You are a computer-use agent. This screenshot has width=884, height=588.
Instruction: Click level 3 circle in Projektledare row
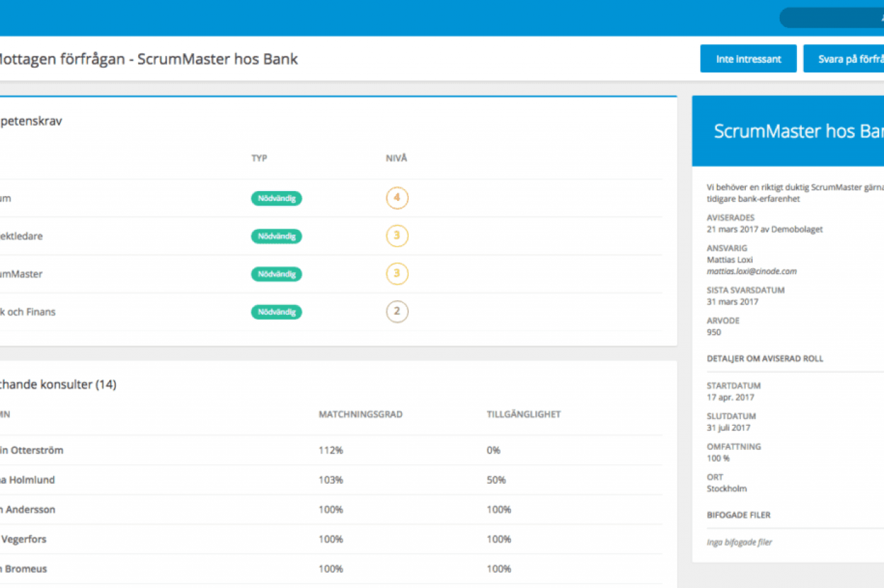[397, 236]
